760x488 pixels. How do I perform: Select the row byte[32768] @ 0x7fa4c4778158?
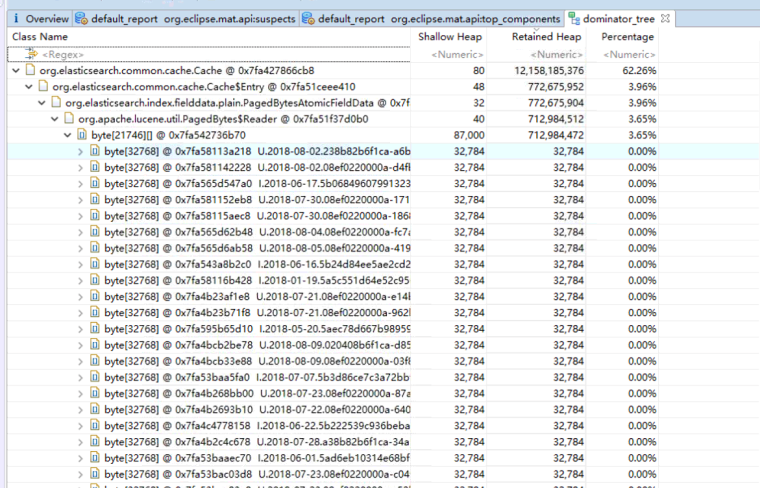[332, 426]
